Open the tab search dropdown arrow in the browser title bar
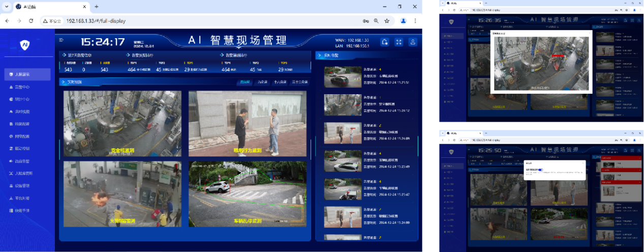This screenshot has width=644, height=252. (x=7, y=7)
